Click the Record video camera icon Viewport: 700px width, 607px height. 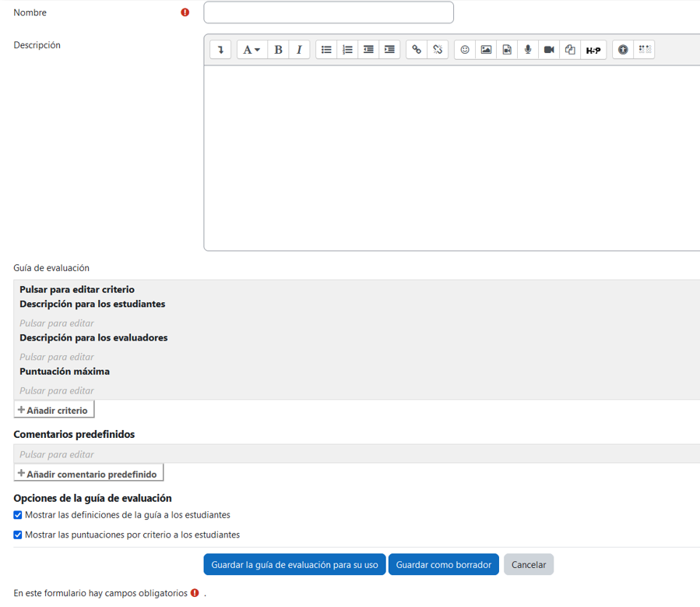(549, 49)
